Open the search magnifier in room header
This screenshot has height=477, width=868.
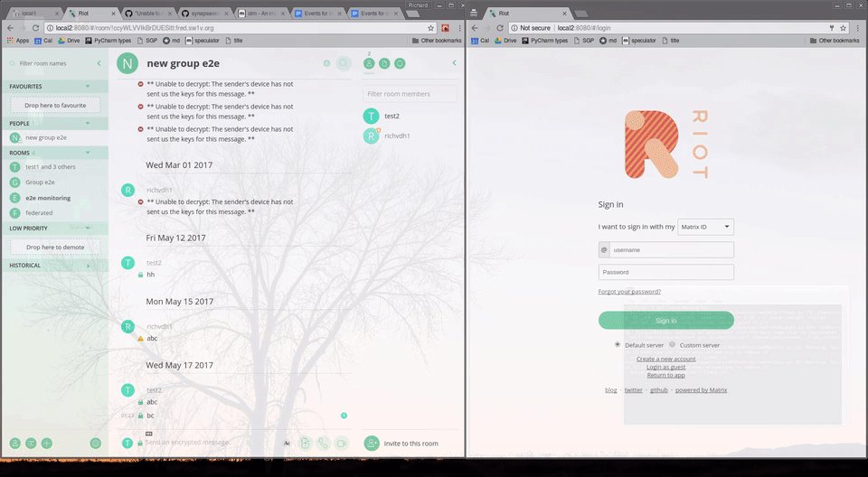coord(344,63)
